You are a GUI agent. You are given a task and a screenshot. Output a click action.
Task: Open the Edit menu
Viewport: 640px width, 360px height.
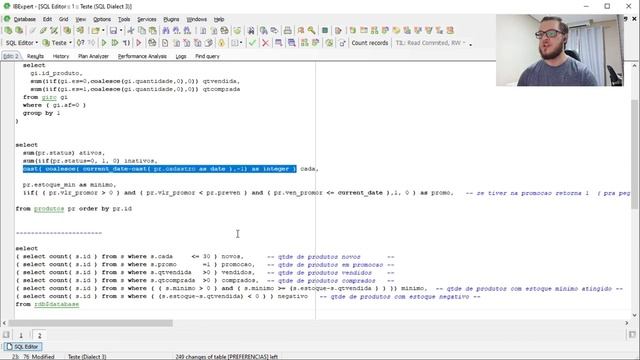point(47,19)
